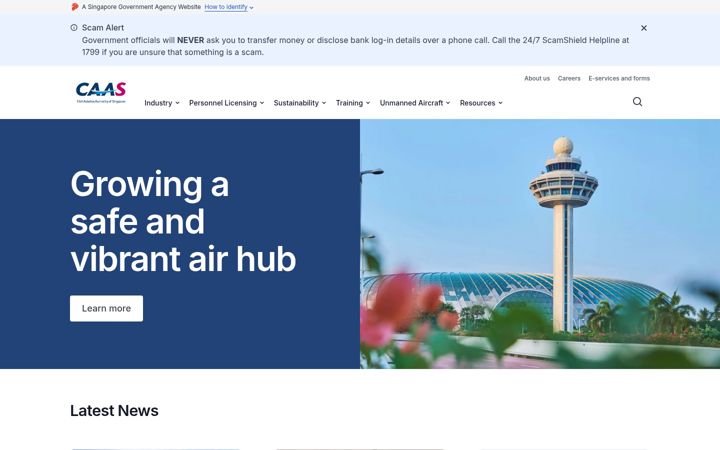Viewport: 720px width, 450px height.
Task: Click the control tower hero image
Action: click(x=540, y=244)
